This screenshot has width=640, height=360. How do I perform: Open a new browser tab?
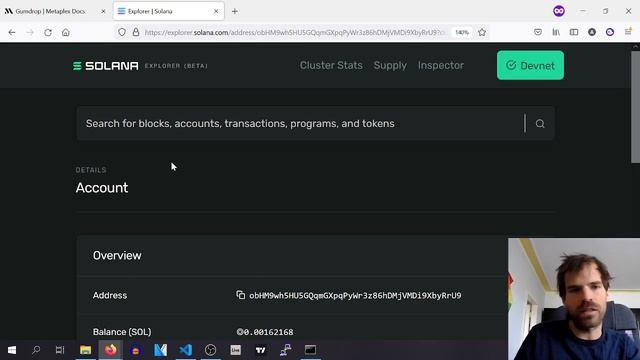point(235,11)
